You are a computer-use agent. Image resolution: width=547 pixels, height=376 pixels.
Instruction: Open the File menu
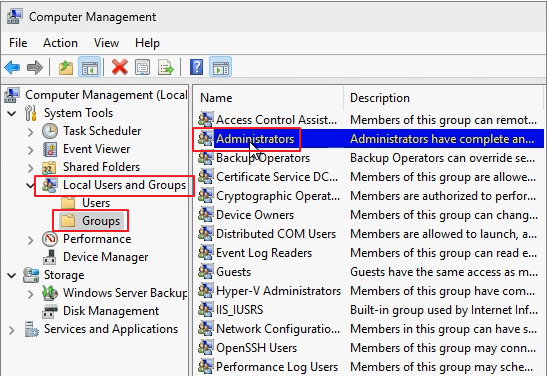pos(18,43)
